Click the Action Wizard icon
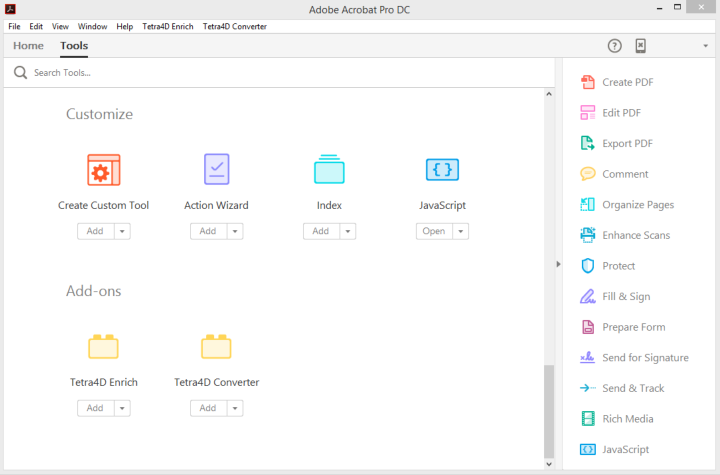Image resolution: width=720 pixels, height=475 pixels. [216, 169]
